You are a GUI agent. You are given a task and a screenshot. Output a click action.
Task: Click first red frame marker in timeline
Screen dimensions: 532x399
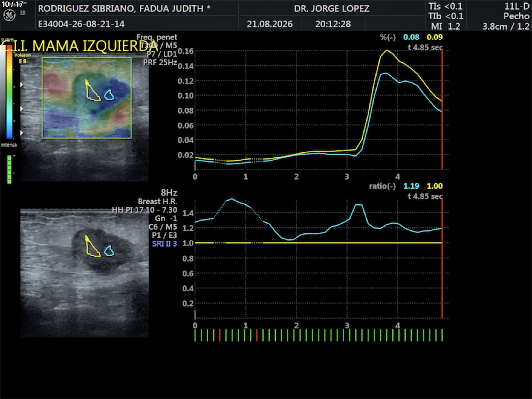tap(220, 335)
